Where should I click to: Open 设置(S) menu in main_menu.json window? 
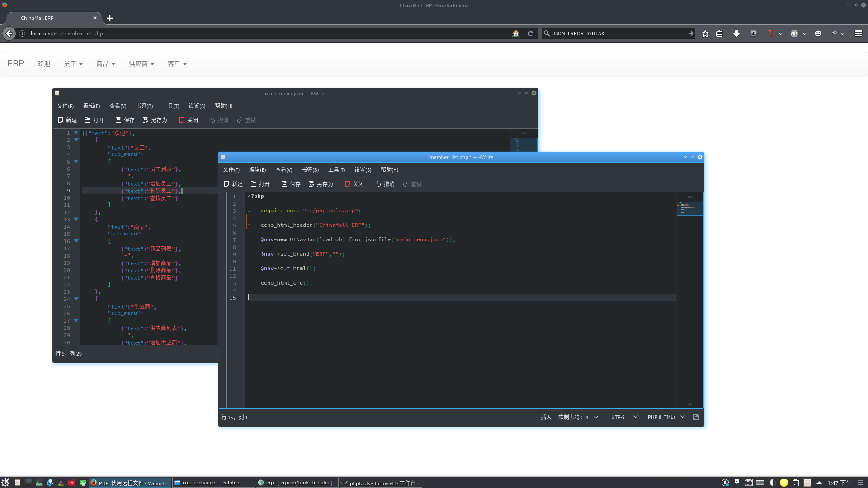[x=197, y=106]
